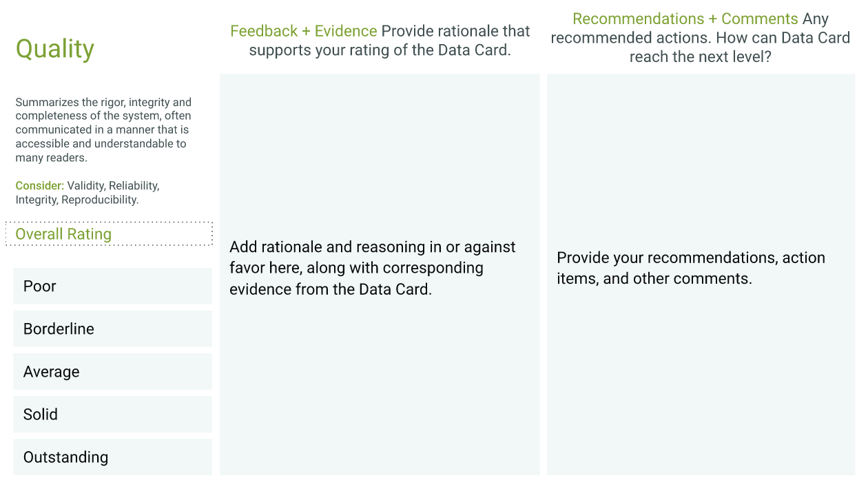The image size is (868, 489).
Task: Click the dotted Overall Rating box
Action: coord(109,234)
